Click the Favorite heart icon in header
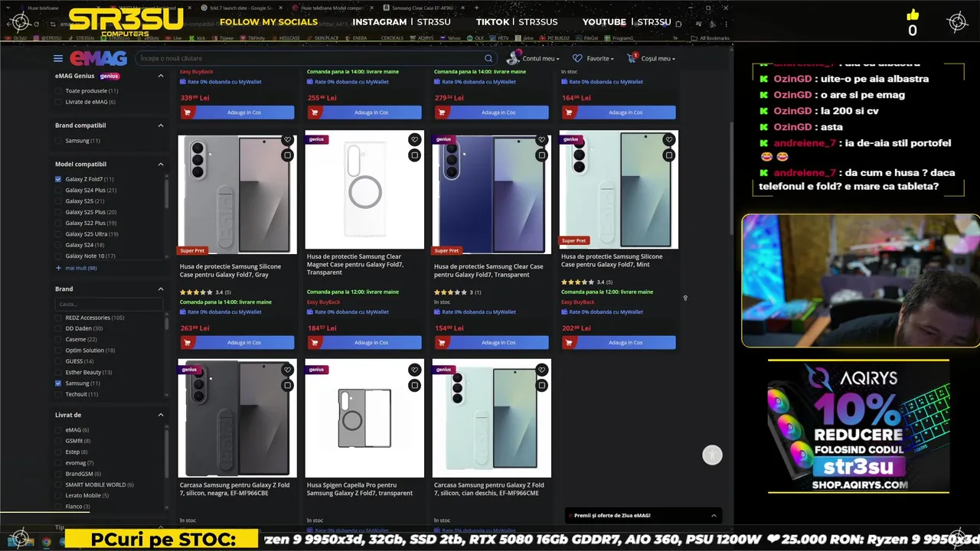 coord(577,58)
